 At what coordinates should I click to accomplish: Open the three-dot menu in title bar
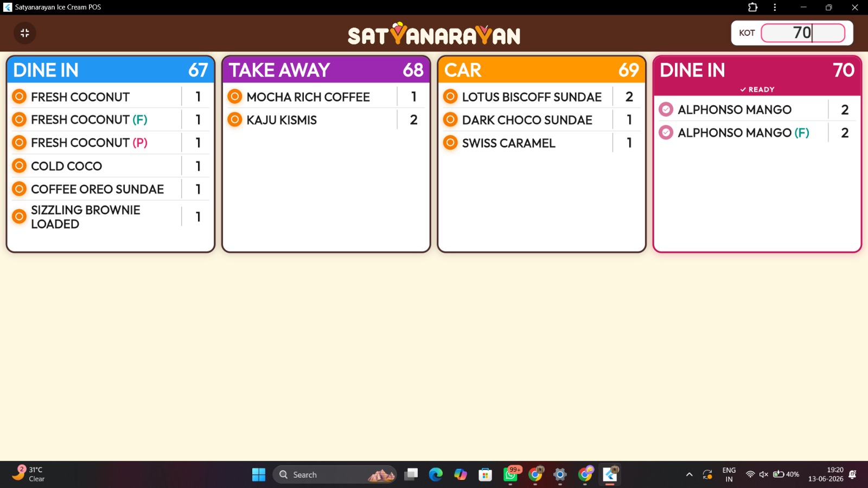pyautogui.click(x=775, y=7)
